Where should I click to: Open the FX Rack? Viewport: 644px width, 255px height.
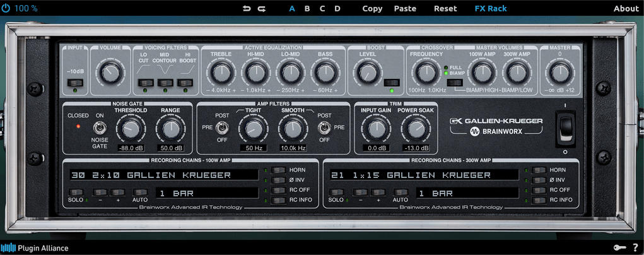tap(490, 8)
